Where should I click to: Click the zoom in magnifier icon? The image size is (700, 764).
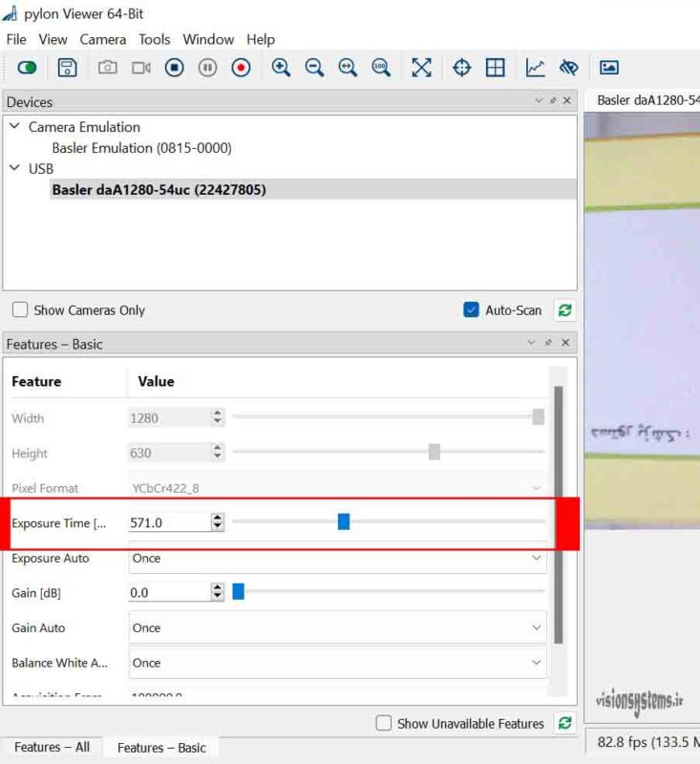click(x=281, y=67)
